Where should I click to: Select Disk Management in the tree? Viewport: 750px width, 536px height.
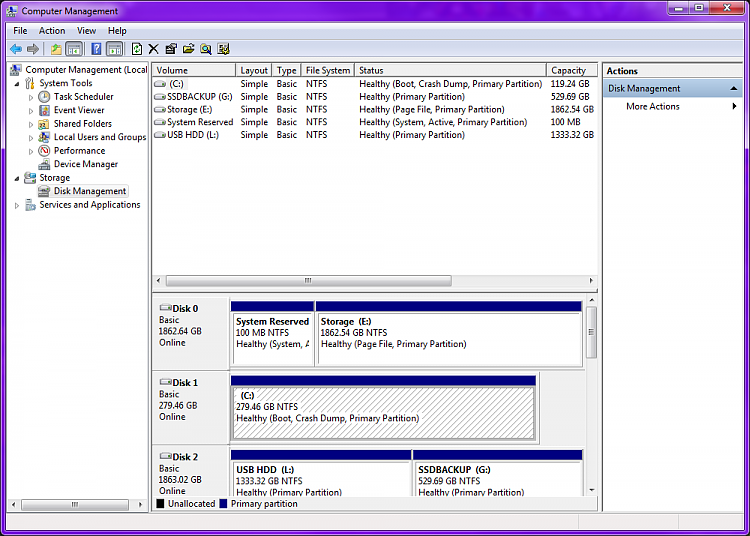pyautogui.click(x=89, y=191)
